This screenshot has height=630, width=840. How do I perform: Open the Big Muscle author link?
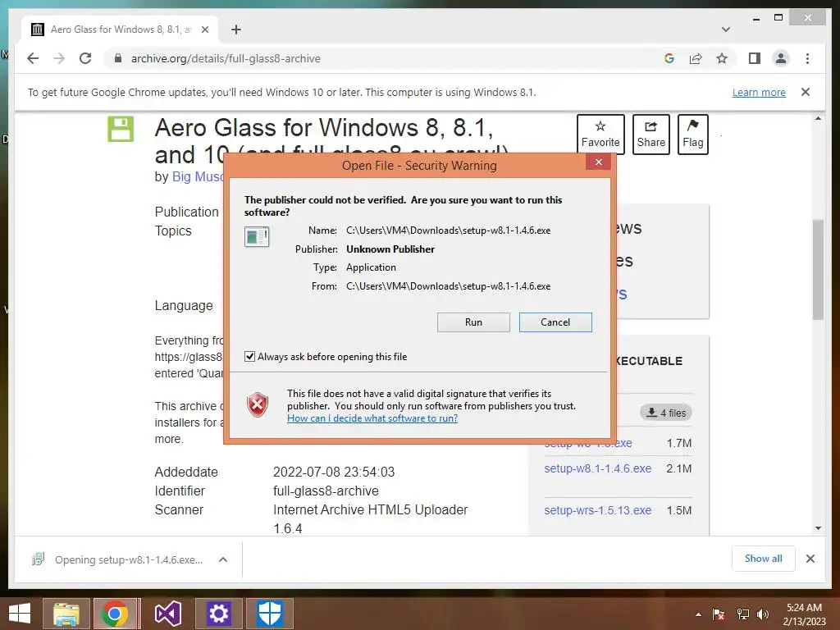(198, 177)
